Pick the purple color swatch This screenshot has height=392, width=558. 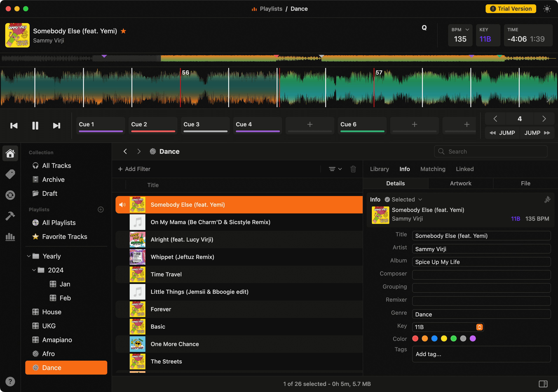[x=473, y=338]
